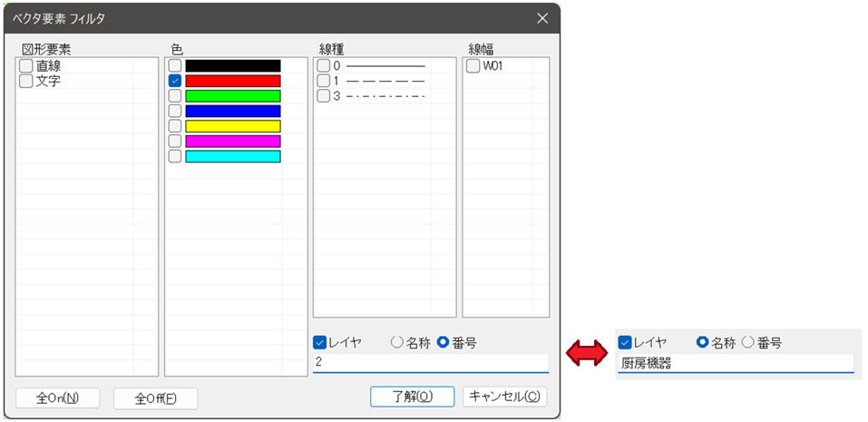The image size is (868, 422).
Task: Click the キャンセル(C) button
Action: point(504,397)
